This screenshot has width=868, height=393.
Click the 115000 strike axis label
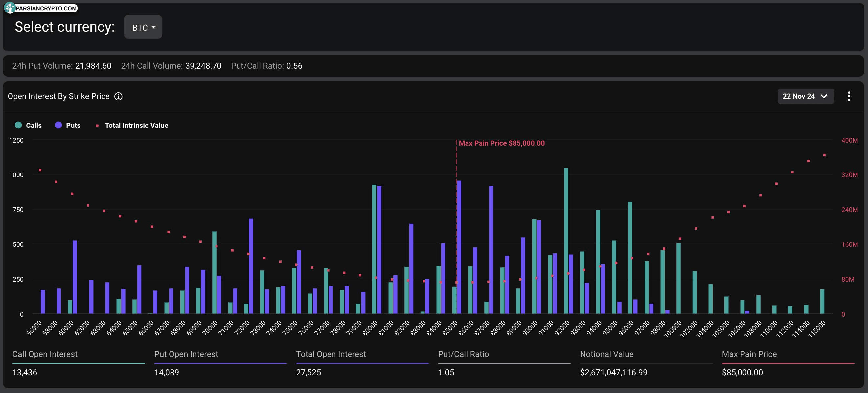click(x=817, y=329)
